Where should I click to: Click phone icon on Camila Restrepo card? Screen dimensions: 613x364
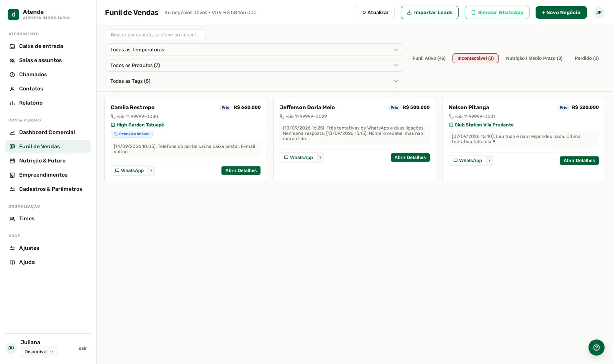point(113,116)
